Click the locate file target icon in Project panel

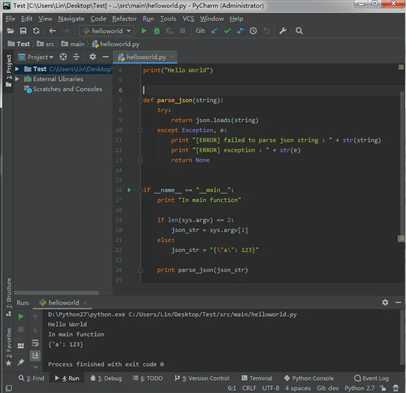click(x=63, y=57)
